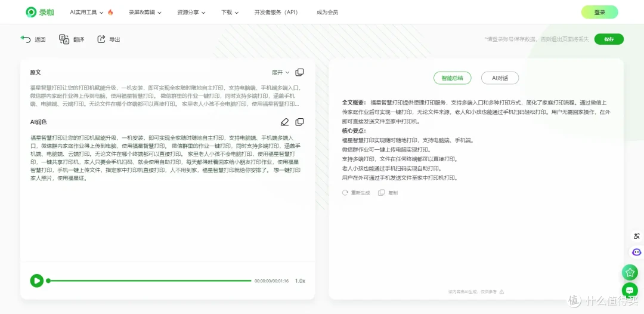Viewport: 644px width, 314px height.
Task: Click the warning icon beside AI disclaimer
Action: [x=501, y=292]
